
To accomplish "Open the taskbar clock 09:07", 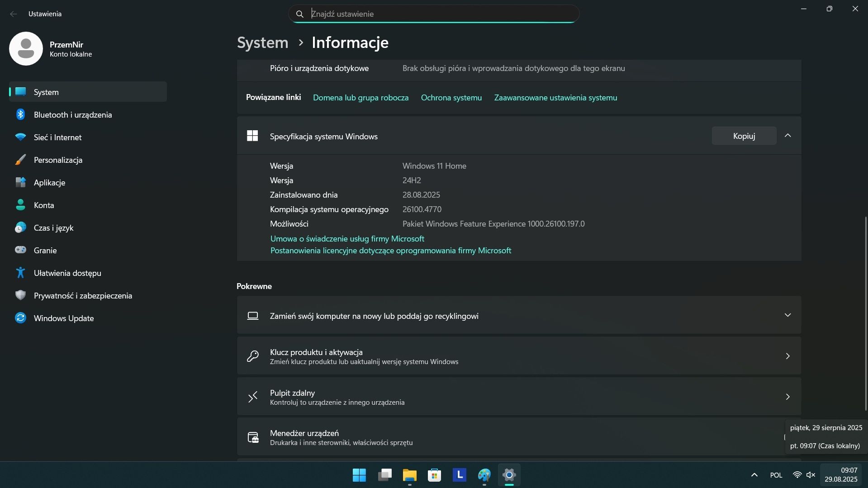I will tap(841, 475).
